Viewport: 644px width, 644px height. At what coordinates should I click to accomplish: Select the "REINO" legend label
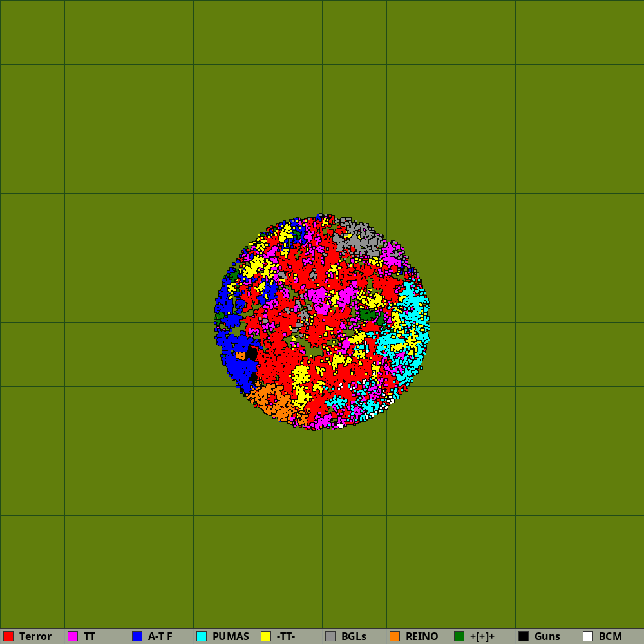(x=422, y=637)
